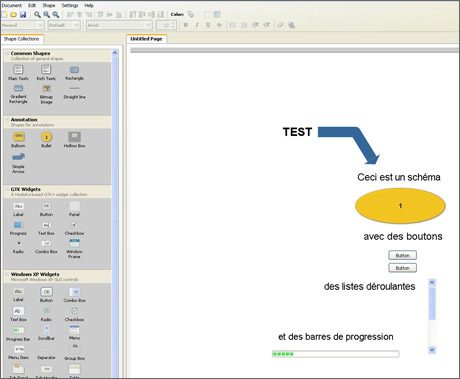460x379 pixels.
Task: Open the Shape menu
Action: (x=49, y=5)
